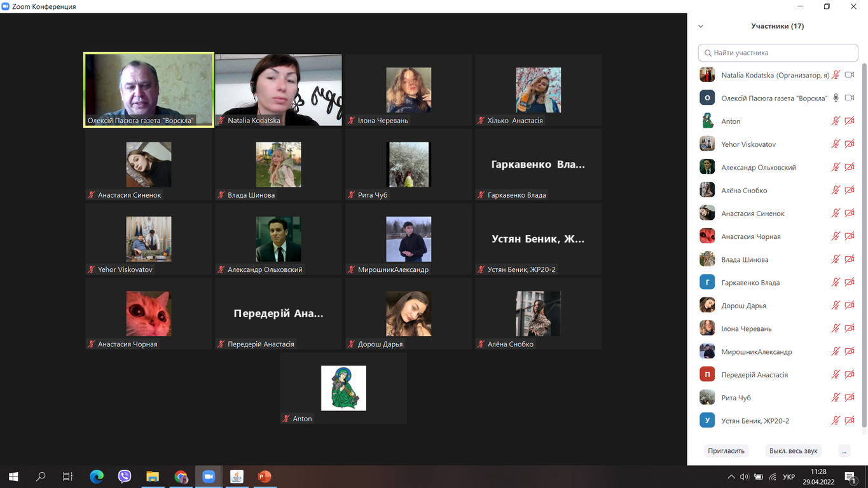Toggle mute for Анастасия Чорная in list
The width and height of the screenshot is (868, 488).
pyautogui.click(x=836, y=236)
